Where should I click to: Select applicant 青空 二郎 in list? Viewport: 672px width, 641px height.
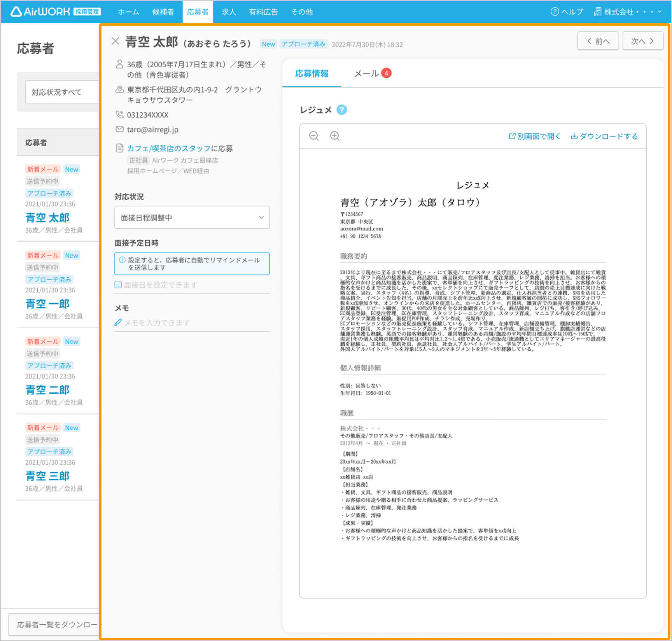pos(47,390)
